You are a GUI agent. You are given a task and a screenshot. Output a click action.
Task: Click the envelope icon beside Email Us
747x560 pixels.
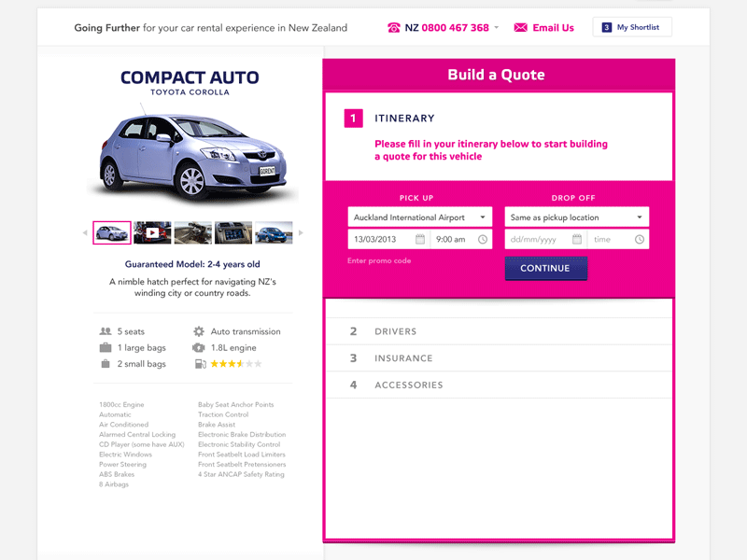[519, 27]
